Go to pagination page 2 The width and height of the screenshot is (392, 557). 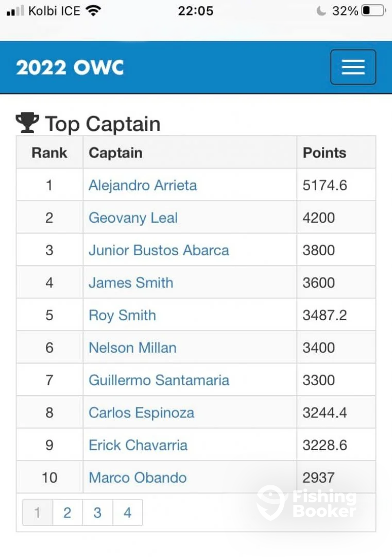pos(67,513)
